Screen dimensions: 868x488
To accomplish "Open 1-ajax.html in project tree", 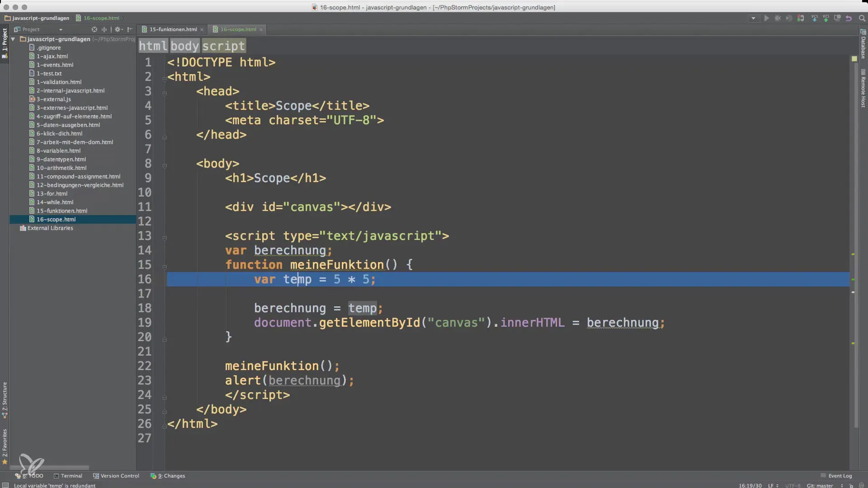I will (x=52, y=56).
